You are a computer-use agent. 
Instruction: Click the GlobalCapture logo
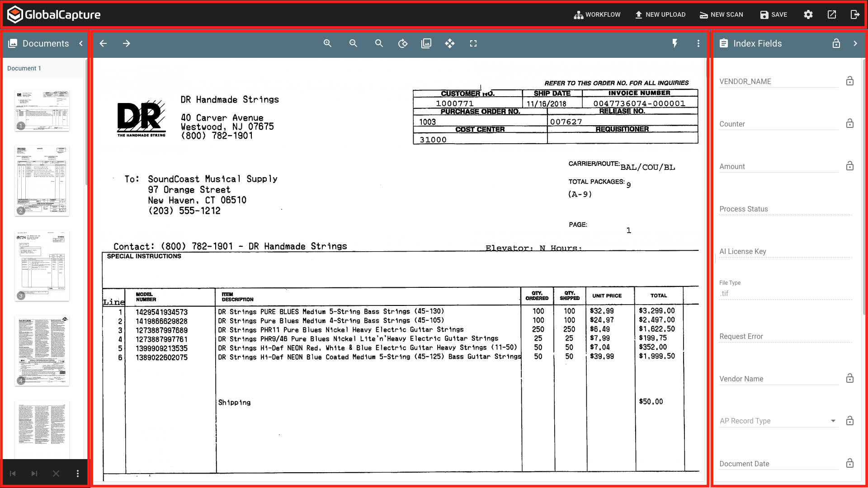click(x=54, y=14)
